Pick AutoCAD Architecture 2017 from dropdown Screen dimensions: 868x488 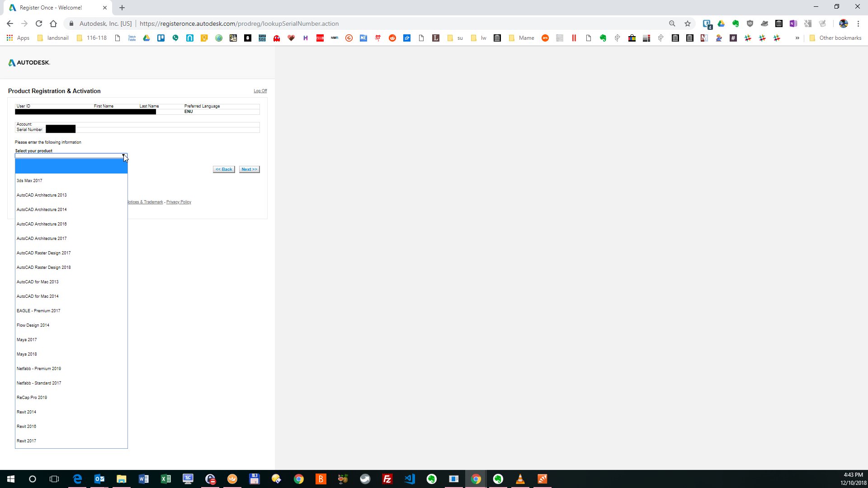(71, 239)
